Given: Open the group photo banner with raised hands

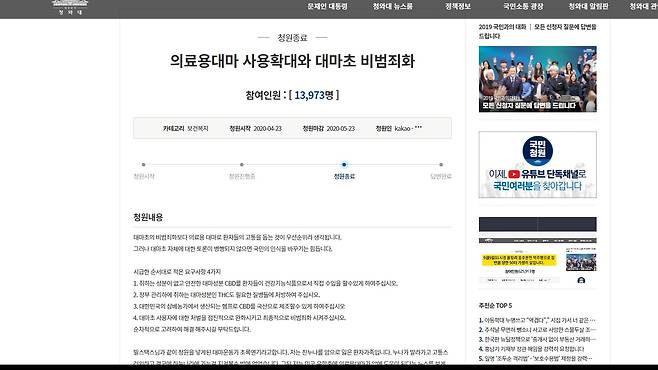Looking at the screenshot, I should tap(538, 79).
